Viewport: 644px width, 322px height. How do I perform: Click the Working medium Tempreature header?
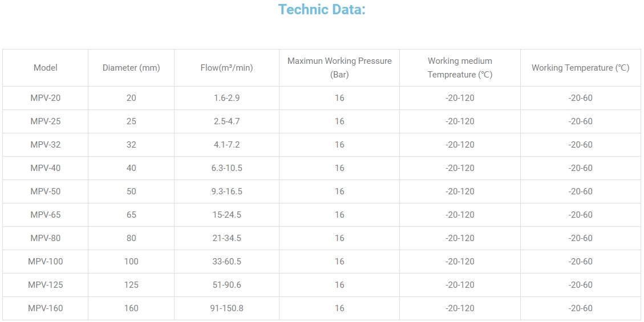tap(460, 67)
